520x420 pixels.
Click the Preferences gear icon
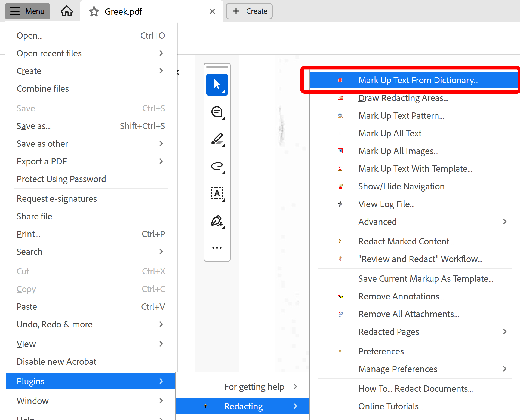click(340, 351)
